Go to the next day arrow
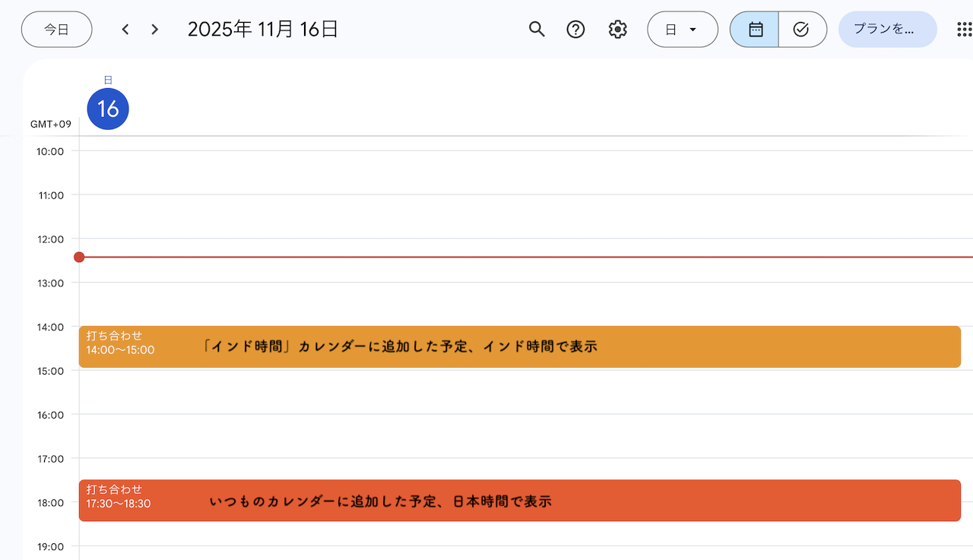 tap(155, 30)
